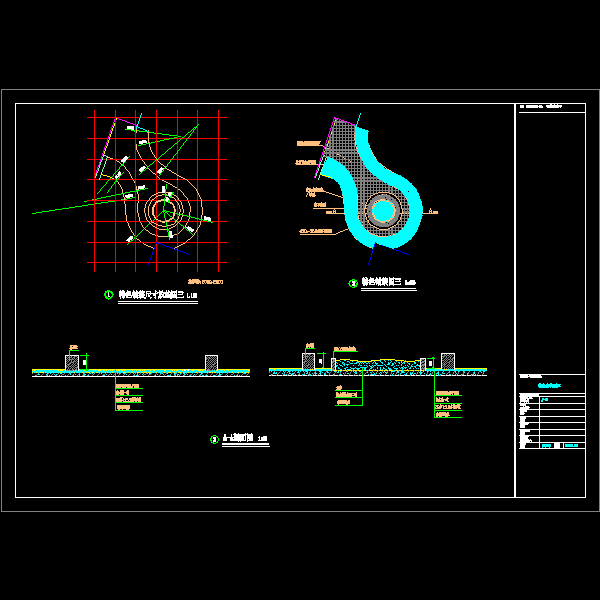Select the blue angled line below layout grid
Image resolution: width=600 pixels, height=600 pixels.
coord(168,252)
